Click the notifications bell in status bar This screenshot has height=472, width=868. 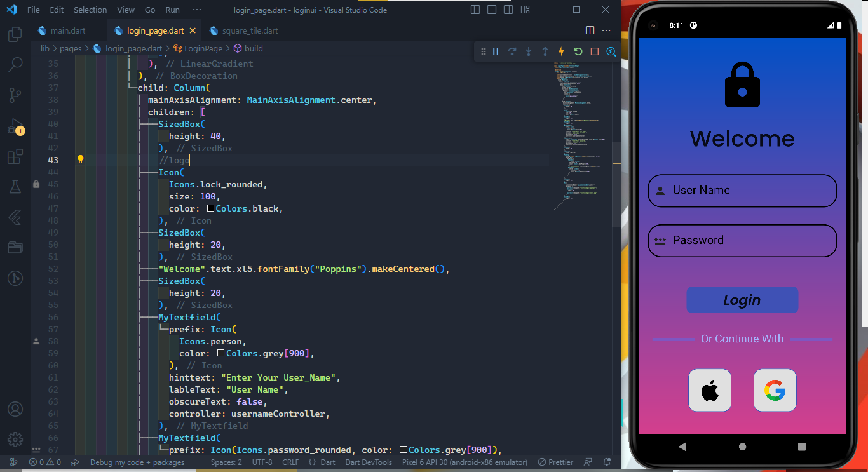click(x=607, y=462)
